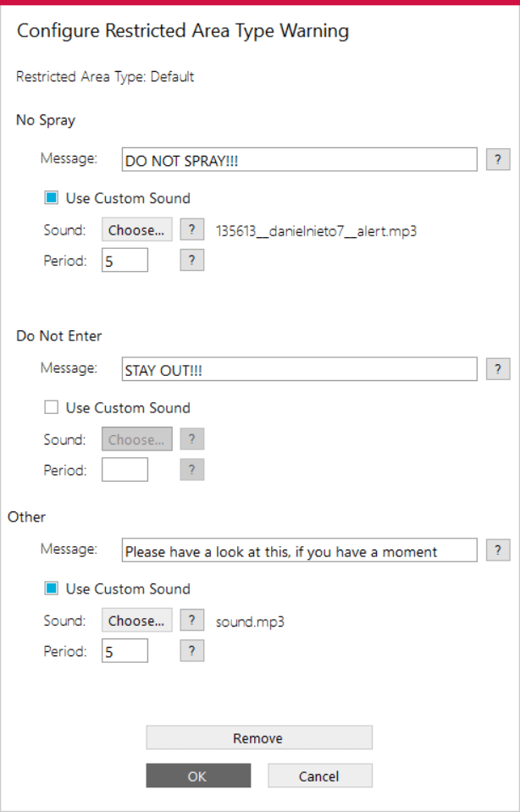The height and width of the screenshot is (812, 520).
Task: Show help for Do Not Enter message
Action: 498,368
